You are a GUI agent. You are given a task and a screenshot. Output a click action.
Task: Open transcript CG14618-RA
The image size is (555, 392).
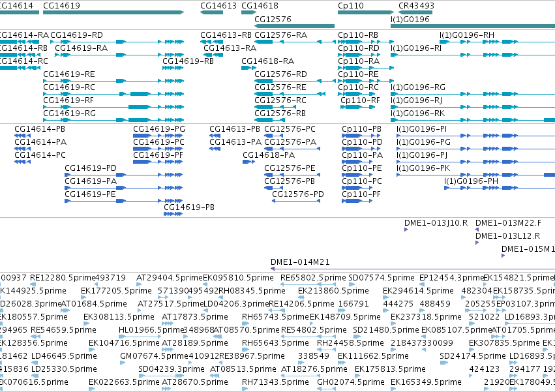(x=267, y=61)
